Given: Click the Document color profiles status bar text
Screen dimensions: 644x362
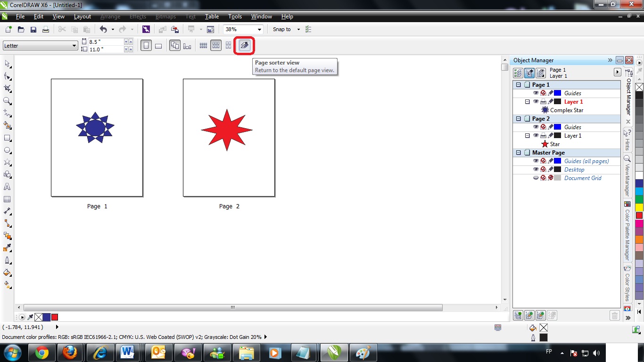Looking at the screenshot, I should coord(132,337).
